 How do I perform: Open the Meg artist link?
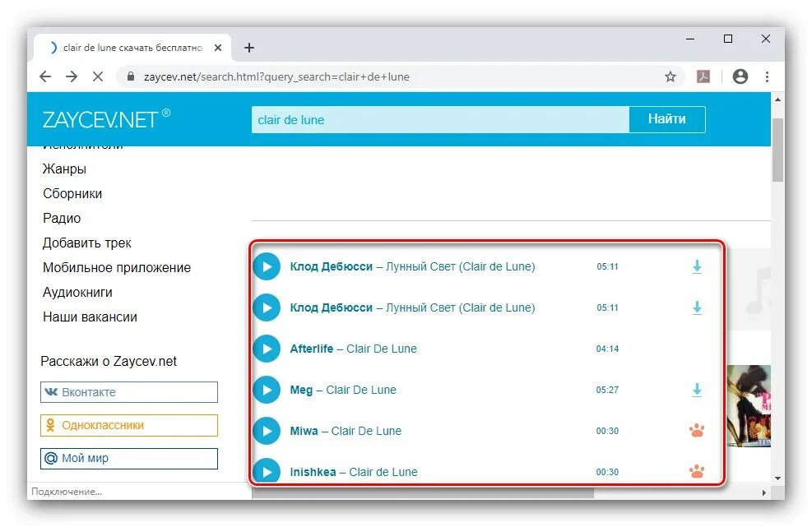pos(301,390)
